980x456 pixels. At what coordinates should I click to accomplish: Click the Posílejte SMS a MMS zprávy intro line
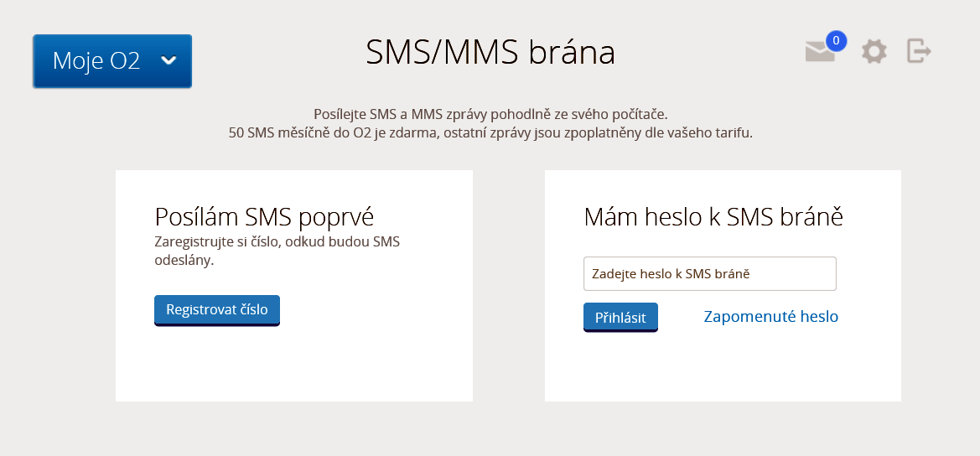click(490, 114)
